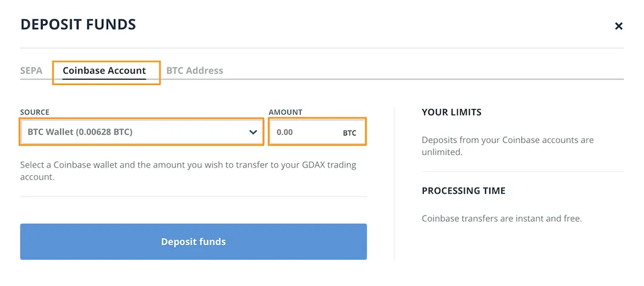
Task: Switch to the SEPA tab
Action: click(x=31, y=71)
